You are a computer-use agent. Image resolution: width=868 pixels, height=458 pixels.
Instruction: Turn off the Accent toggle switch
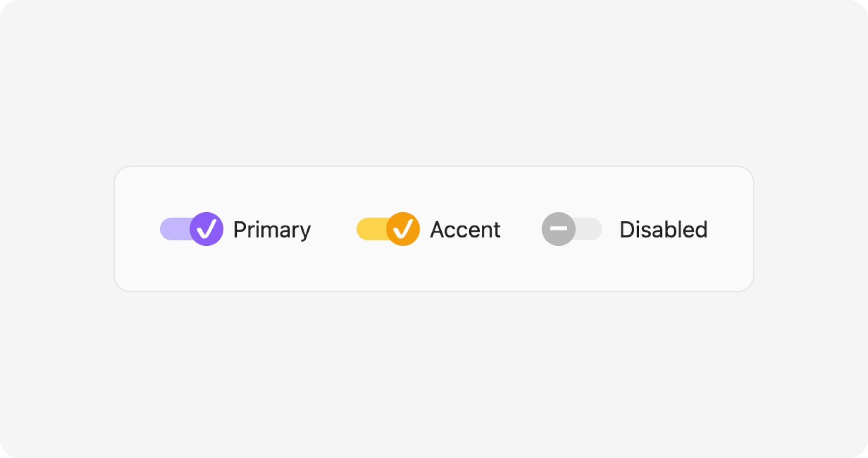point(388,229)
